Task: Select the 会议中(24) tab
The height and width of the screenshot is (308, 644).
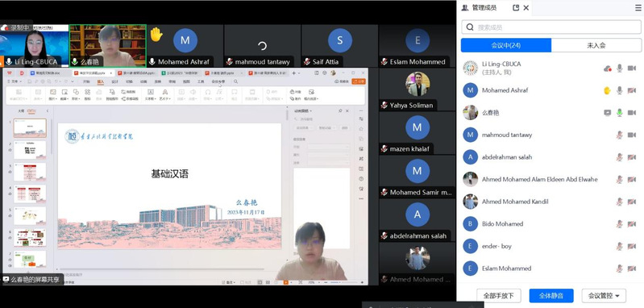Action: pos(506,45)
